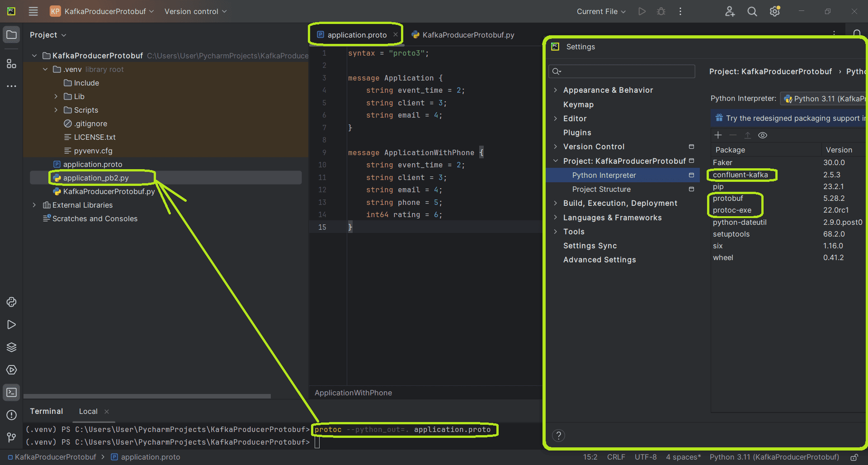Open the Git tool window icon
The width and height of the screenshot is (868, 465).
11,437
